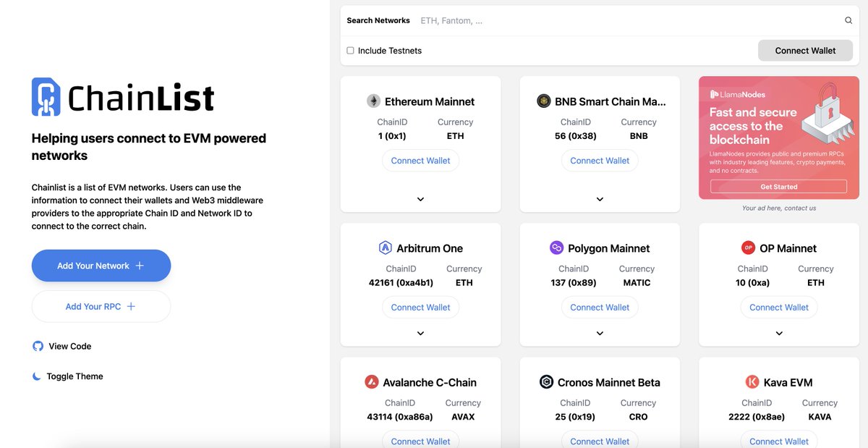Enable the Include Testnets checkbox
This screenshot has width=868, height=448.
tap(350, 50)
